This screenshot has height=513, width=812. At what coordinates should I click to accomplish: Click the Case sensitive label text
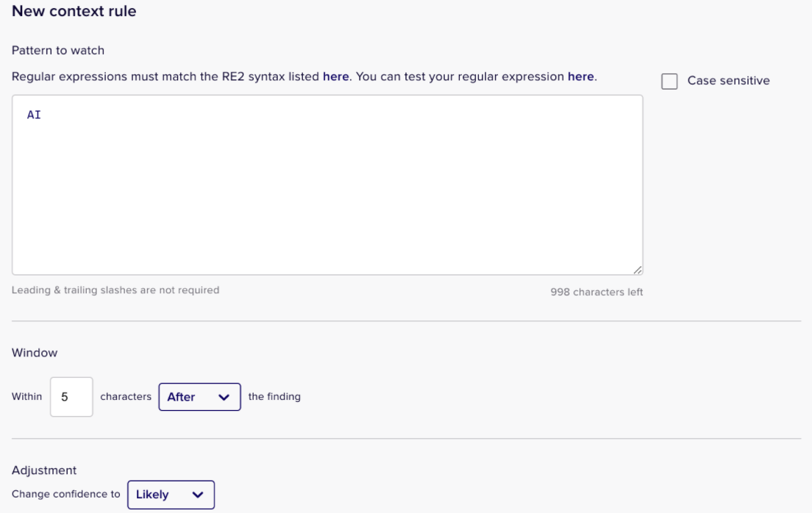[728, 81]
